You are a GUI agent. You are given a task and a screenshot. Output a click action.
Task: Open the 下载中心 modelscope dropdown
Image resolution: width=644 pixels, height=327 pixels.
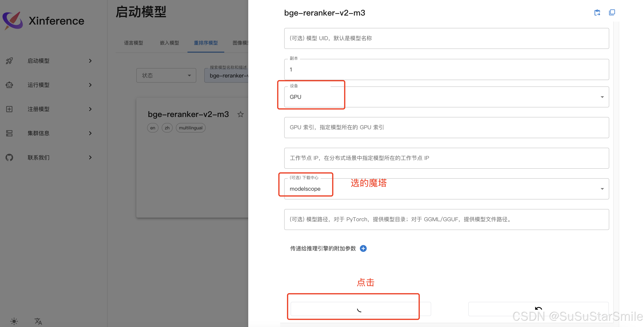[x=447, y=189]
